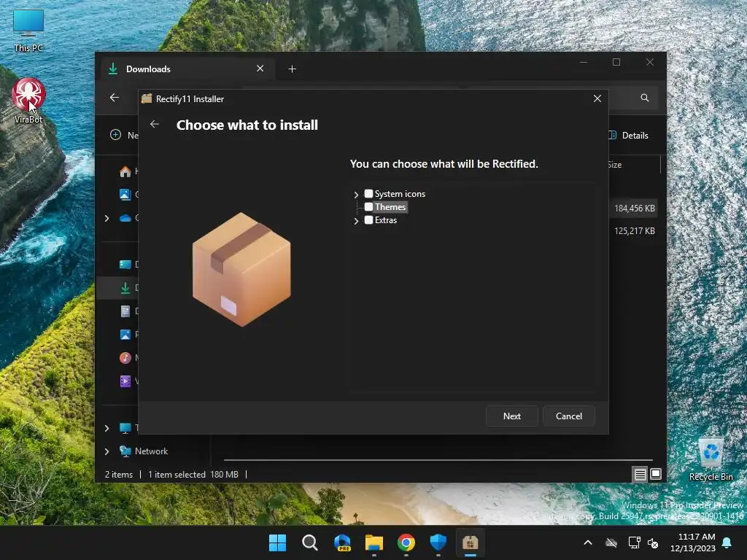Select the OneDrive cloud icon in sidebar
This screenshot has height=560, width=747.
coord(125,218)
